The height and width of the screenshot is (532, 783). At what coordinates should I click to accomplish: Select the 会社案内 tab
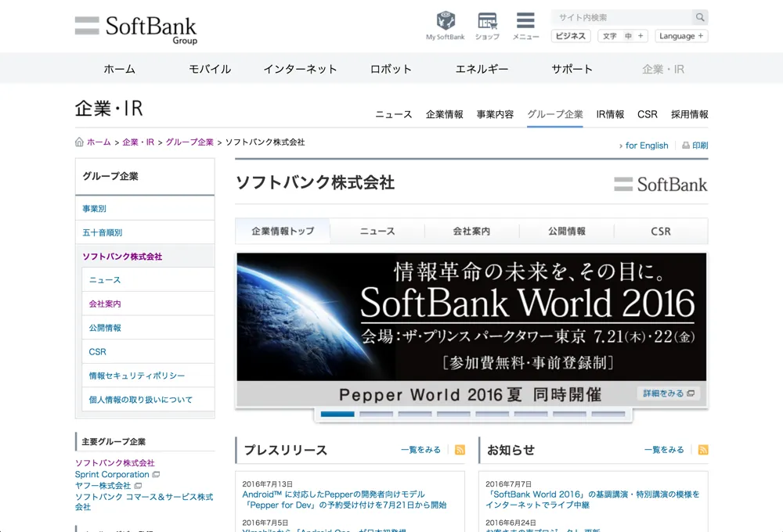coord(471,232)
